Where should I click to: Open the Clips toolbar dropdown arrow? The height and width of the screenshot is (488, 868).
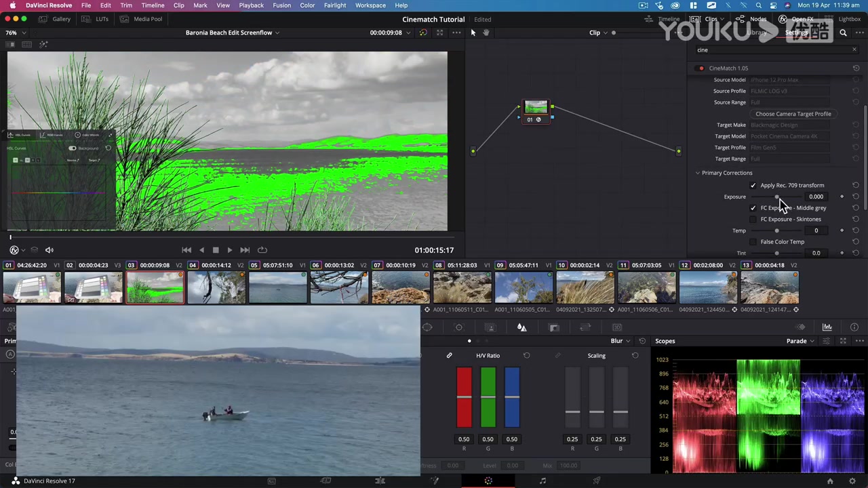point(724,19)
